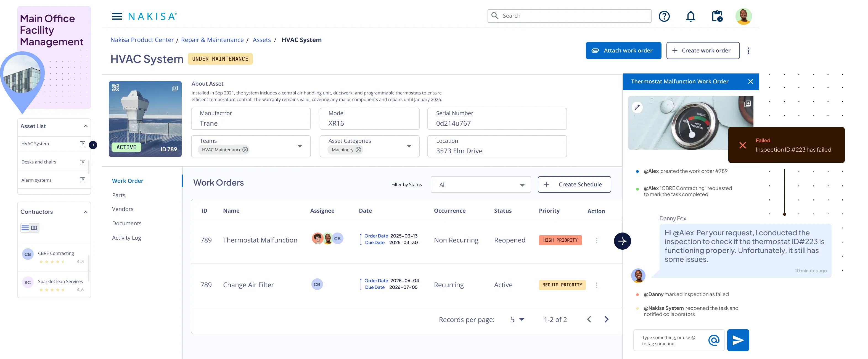This screenshot has height=359, width=868.
Task: Remove the Machinery category tag
Action: tap(358, 150)
